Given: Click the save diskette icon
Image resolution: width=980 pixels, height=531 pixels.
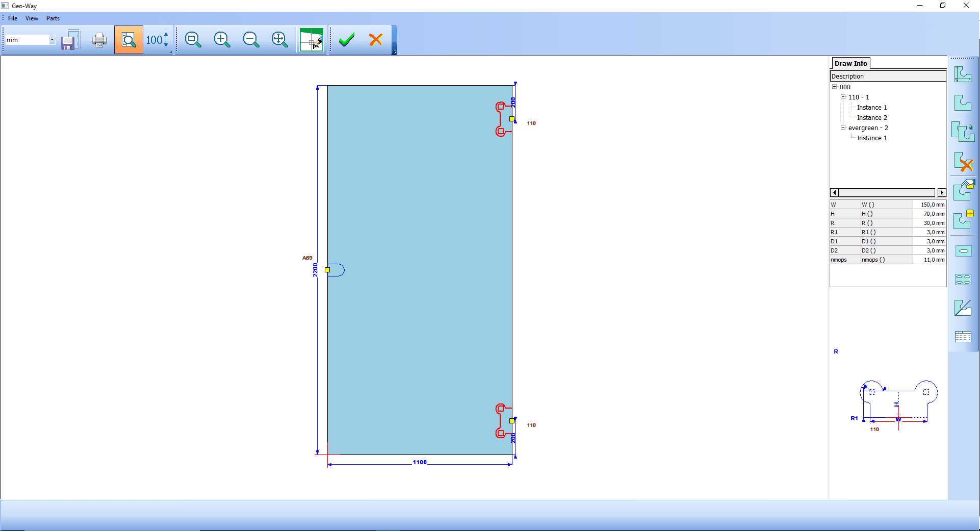Looking at the screenshot, I should [x=70, y=40].
